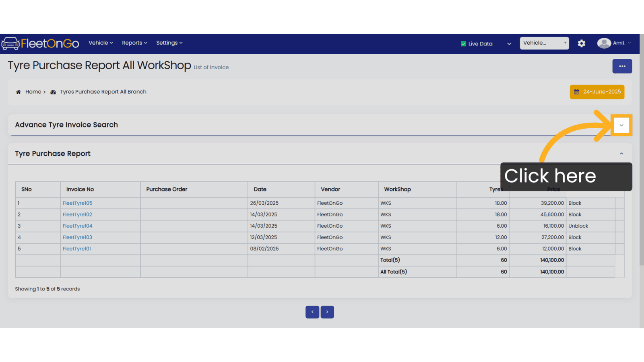This screenshot has width=644, height=362.
Task: Open the Settings menu
Action: tap(169, 43)
